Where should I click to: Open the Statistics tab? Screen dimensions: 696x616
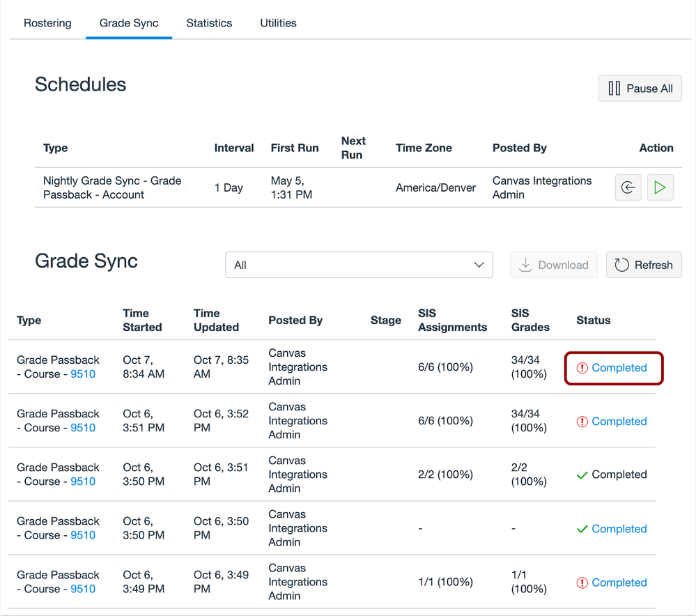tap(209, 23)
